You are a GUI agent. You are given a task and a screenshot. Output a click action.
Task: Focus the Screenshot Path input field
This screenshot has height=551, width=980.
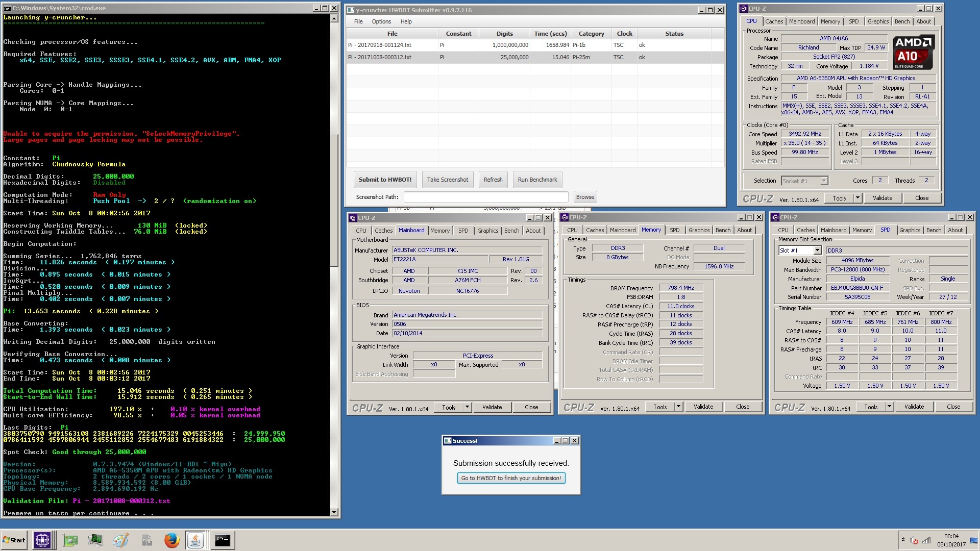(x=486, y=197)
